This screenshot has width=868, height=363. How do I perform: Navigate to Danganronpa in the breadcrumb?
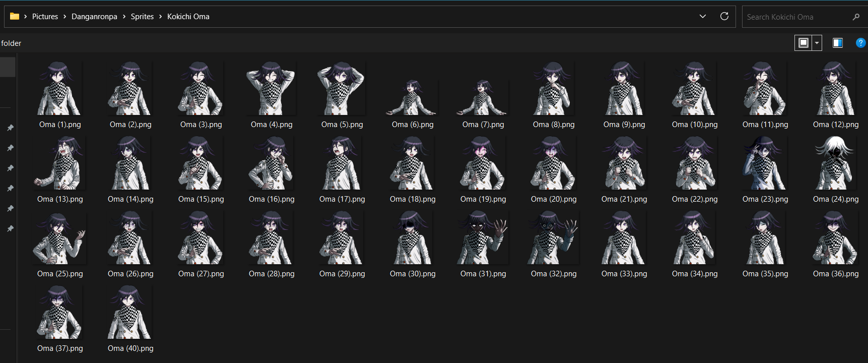[x=94, y=17]
